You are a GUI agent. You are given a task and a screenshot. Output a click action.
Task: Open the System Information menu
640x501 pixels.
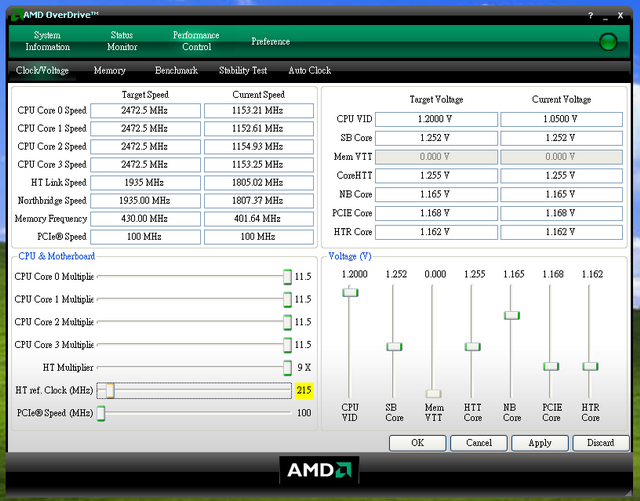click(47, 41)
